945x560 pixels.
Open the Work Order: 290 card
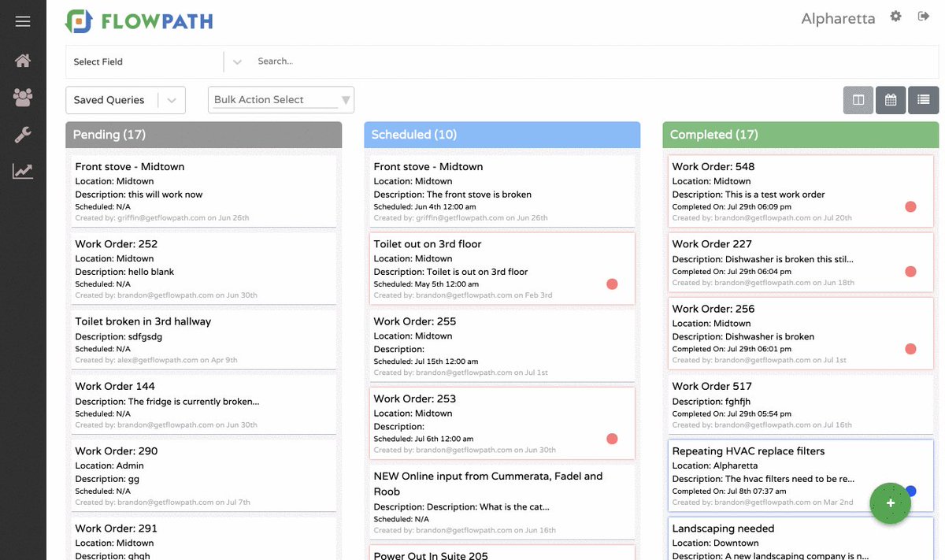coord(203,475)
